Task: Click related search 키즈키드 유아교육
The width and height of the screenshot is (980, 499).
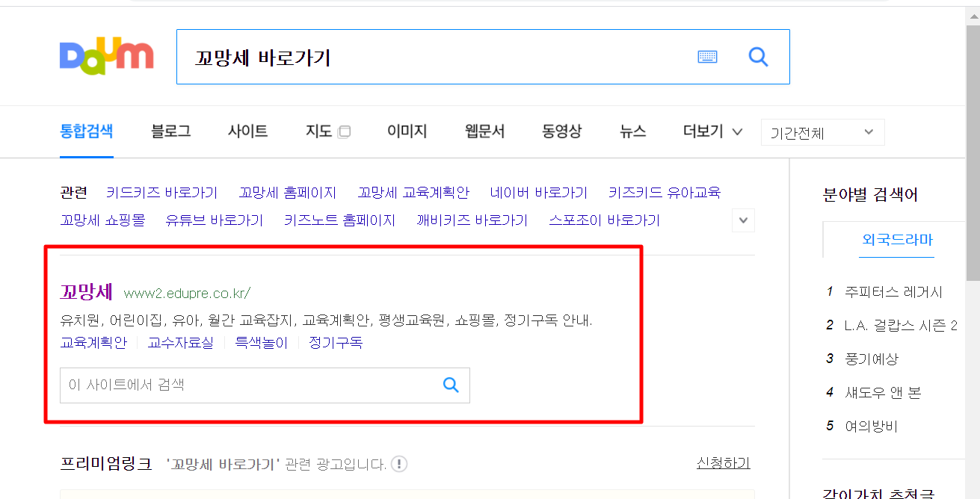Action: (x=665, y=193)
